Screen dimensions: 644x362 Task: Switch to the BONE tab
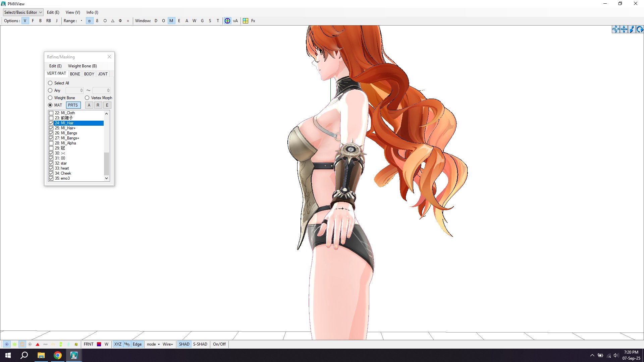[75, 74]
